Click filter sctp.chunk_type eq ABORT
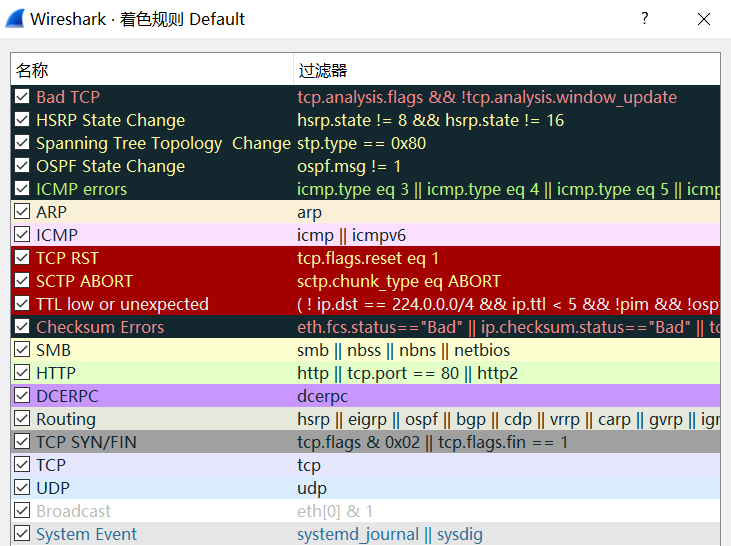Image resolution: width=731 pixels, height=546 pixels. tap(399, 281)
